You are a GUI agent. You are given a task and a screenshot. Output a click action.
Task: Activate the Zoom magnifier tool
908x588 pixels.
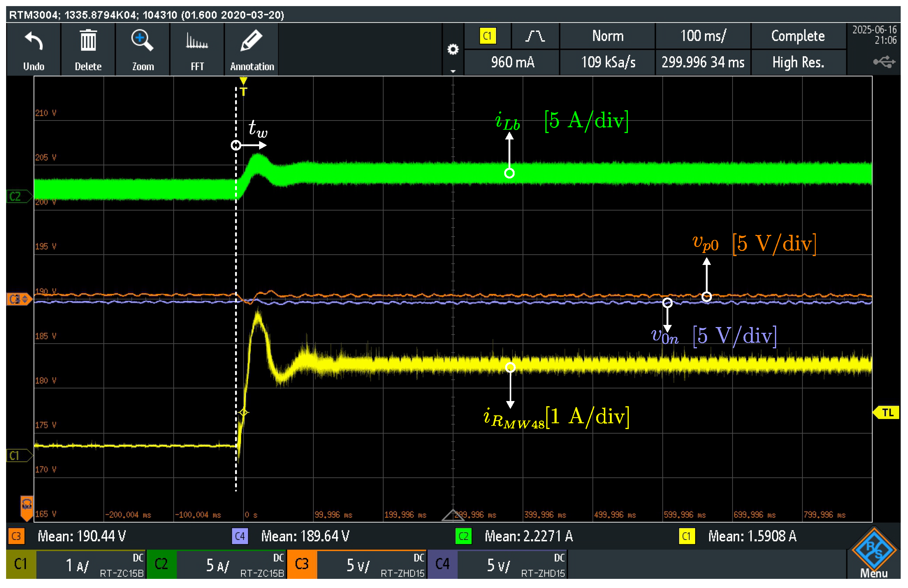[x=142, y=41]
